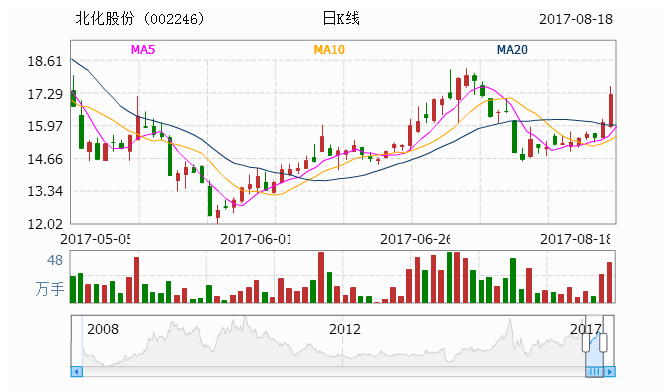Select the 日K线 chart title
Viewport: 669px width, 392px height.
[x=341, y=19]
